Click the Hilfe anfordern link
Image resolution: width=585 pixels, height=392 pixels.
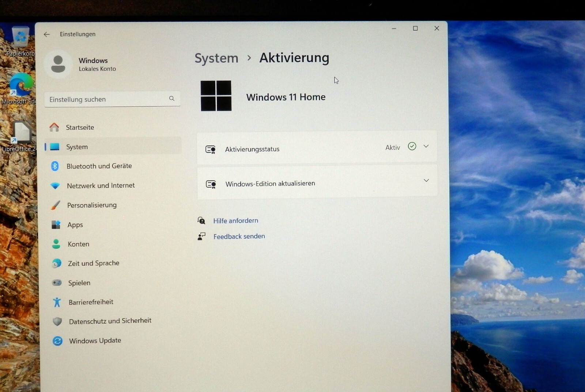[235, 220]
